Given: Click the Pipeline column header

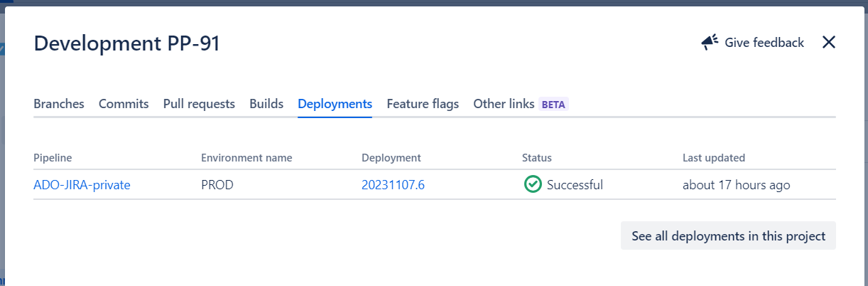Looking at the screenshot, I should tap(53, 158).
